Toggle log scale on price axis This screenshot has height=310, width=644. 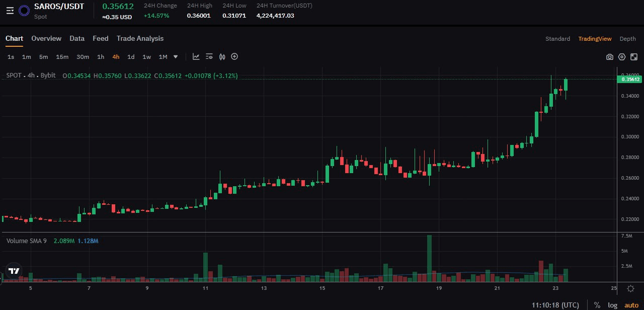pos(612,305)
